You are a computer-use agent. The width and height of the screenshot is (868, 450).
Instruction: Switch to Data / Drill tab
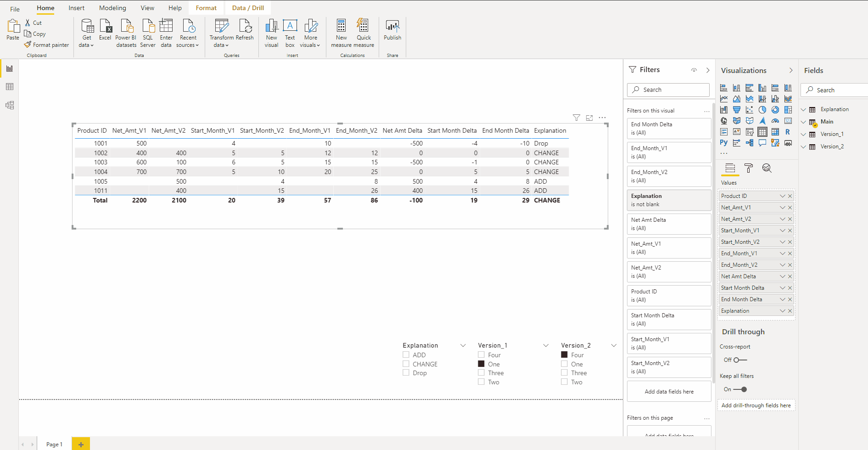[248, 8]
